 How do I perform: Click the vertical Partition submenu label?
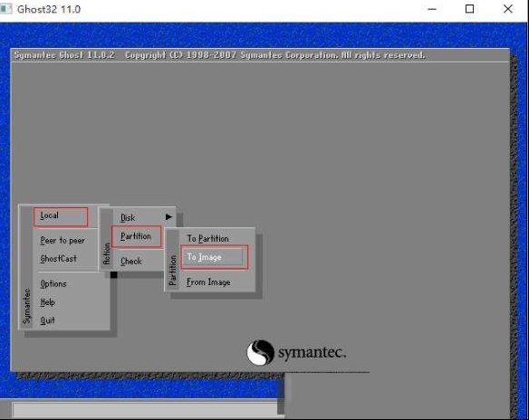(x=173, y=271)
